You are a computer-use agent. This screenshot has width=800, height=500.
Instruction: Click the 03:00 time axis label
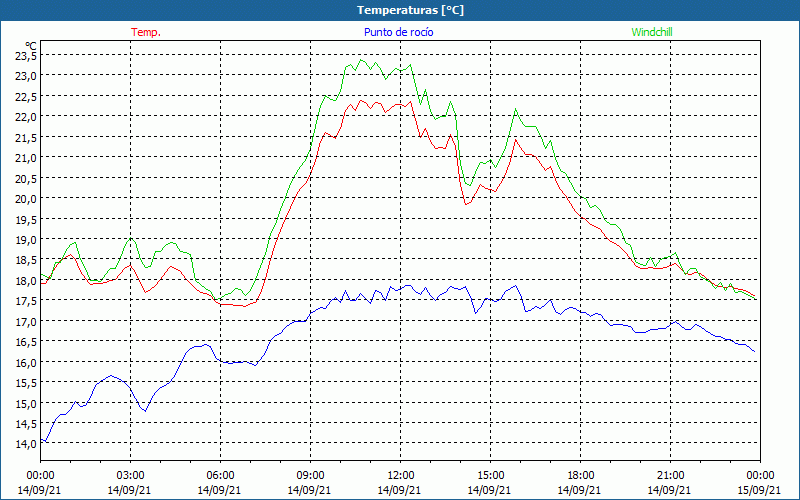[130, 476]
